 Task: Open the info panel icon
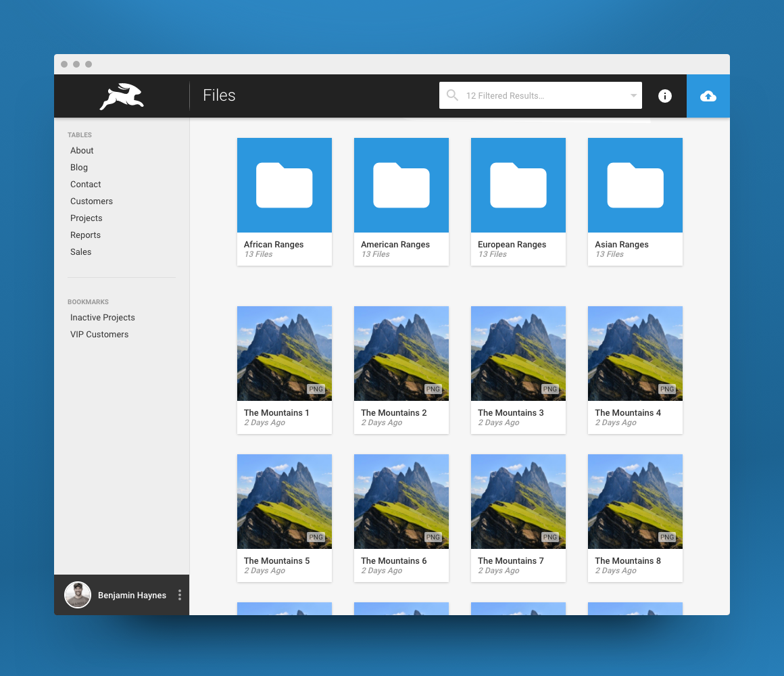point(664,96)
